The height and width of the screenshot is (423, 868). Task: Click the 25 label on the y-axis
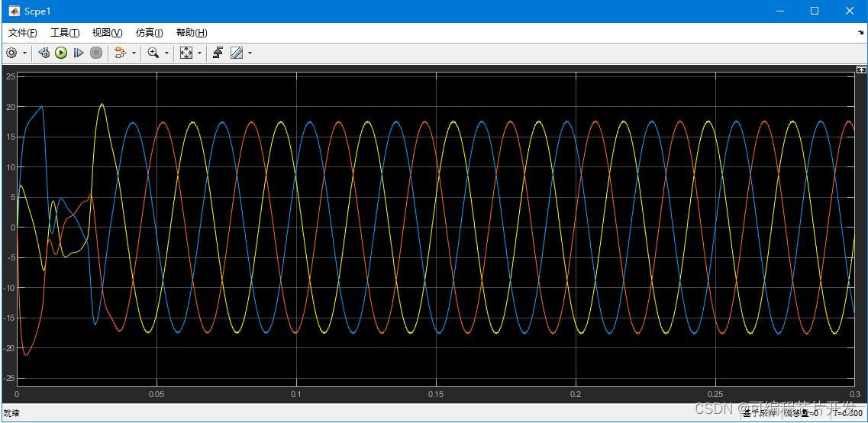(x=11, y=76)
